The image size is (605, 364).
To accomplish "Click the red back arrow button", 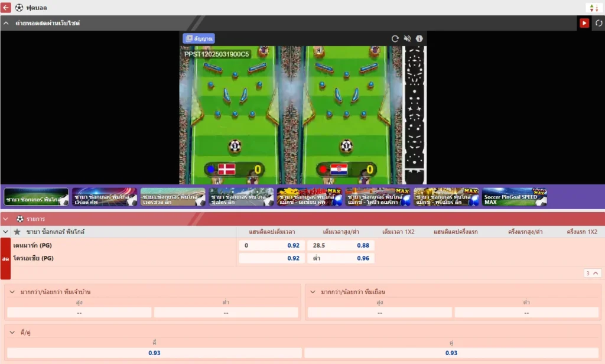I will point(6,7).
